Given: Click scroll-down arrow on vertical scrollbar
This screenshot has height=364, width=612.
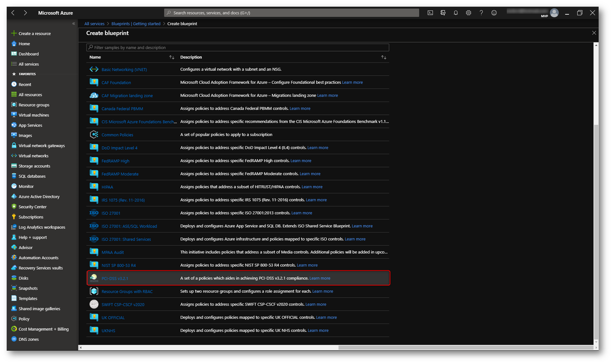Looking at the screenshot, I should point(596,342).
